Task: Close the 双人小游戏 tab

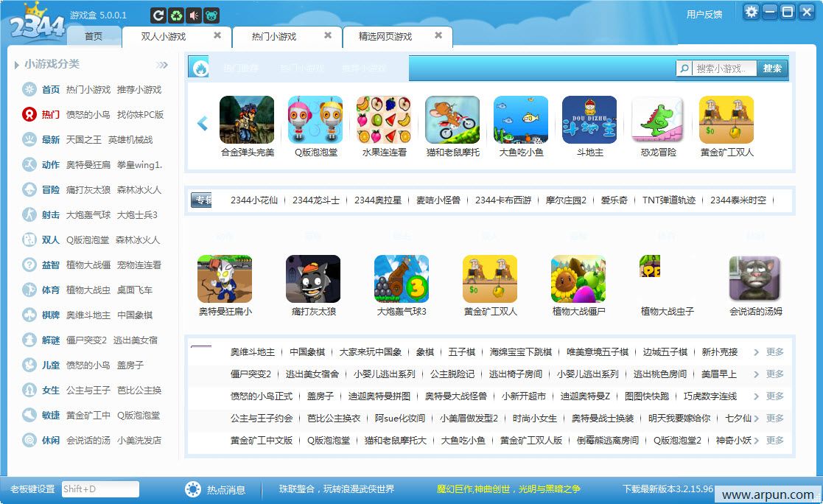Action: pyautogui.click(x=217, y=35)
